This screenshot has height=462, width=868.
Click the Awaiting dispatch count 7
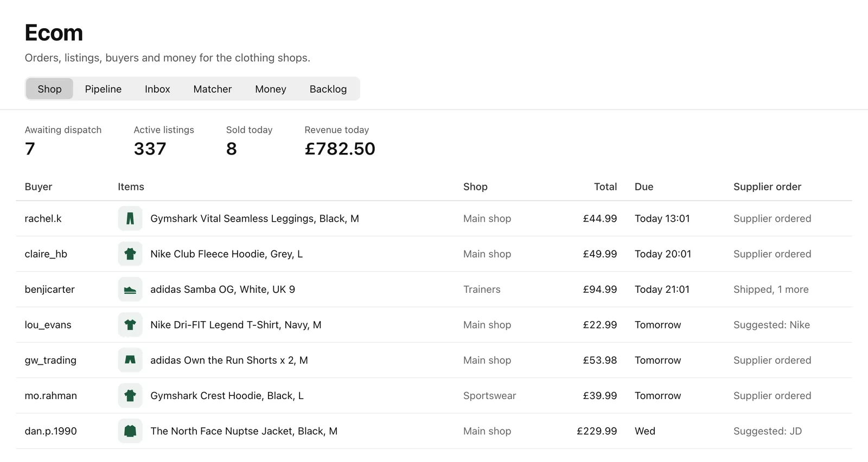[x=30, y=149]
